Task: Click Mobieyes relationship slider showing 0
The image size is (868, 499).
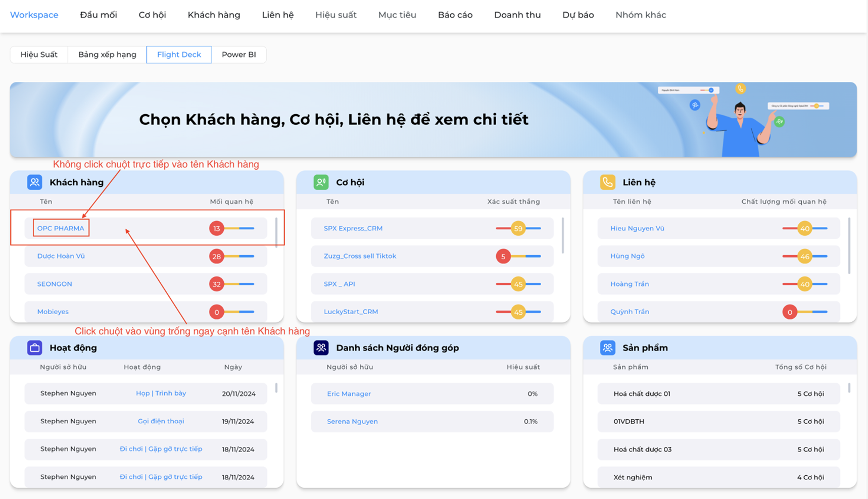Action: (232, 312)
